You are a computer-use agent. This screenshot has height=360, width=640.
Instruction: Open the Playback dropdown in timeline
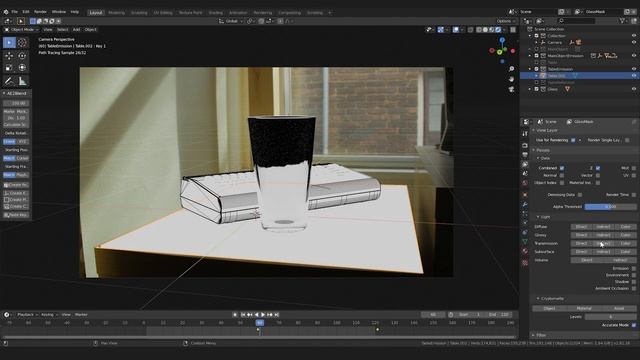[27, 315]
